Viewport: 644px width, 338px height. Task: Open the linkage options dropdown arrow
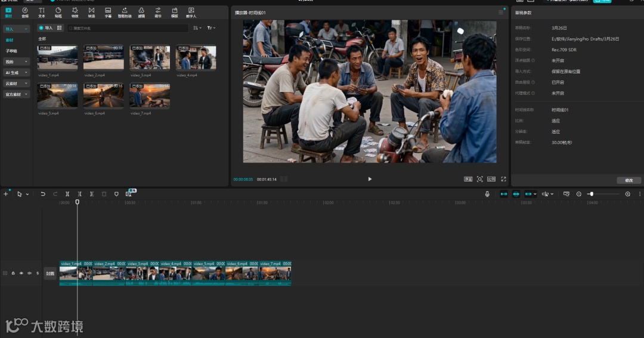(535, 194)
